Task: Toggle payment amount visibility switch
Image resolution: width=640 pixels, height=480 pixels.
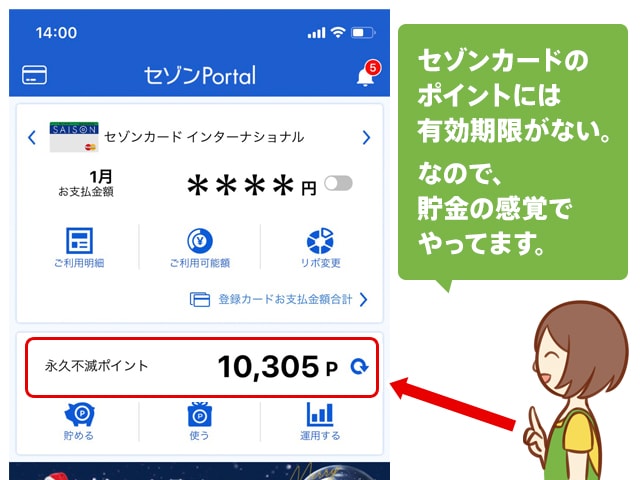Action: 338,183
